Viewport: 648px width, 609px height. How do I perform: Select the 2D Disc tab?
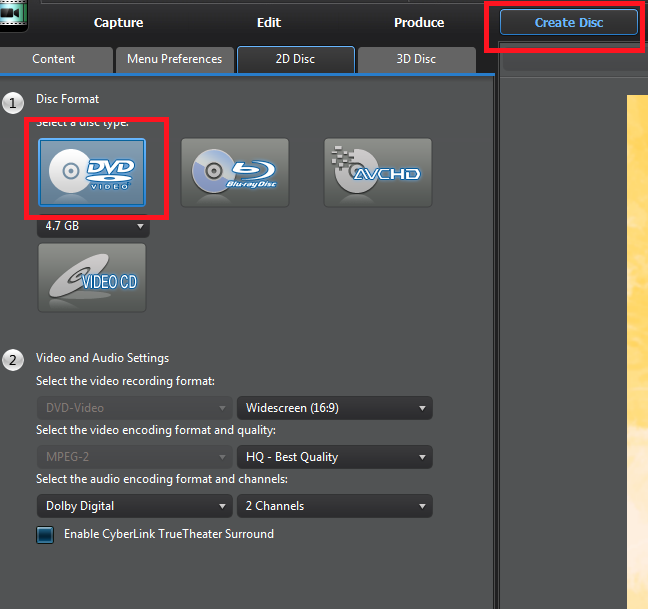click(x=295, y=59)
